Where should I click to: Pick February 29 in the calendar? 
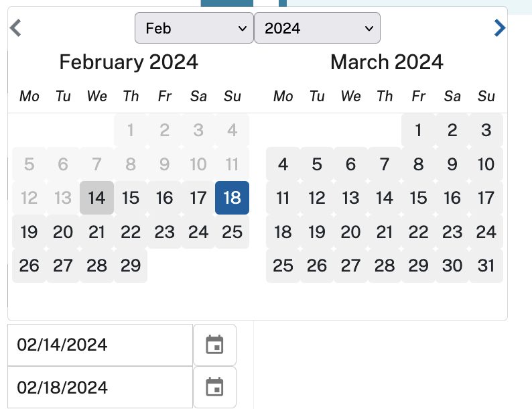(131, 266)
